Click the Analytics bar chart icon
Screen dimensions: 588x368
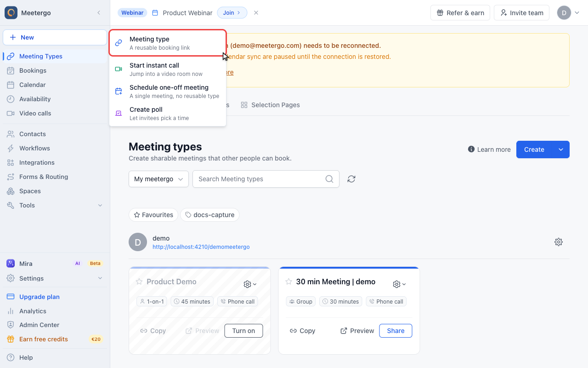pyautogui.click(x=11, y=311)
